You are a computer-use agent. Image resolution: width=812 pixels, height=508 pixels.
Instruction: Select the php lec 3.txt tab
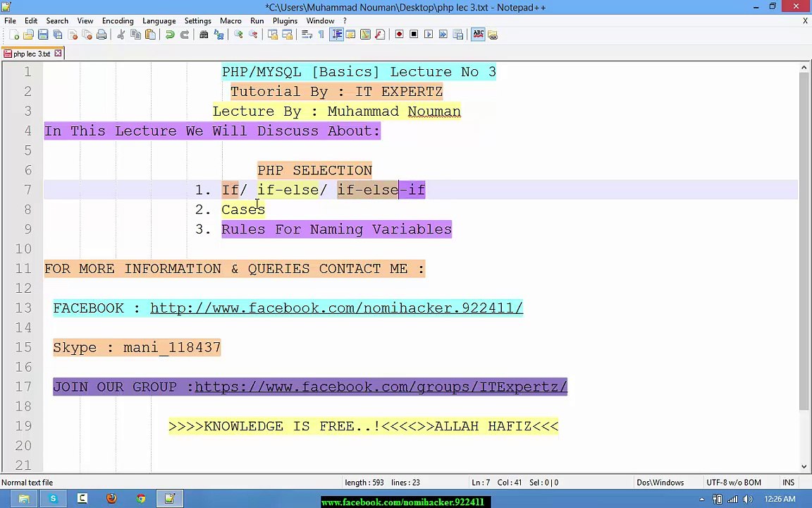(x=31, y=54)
